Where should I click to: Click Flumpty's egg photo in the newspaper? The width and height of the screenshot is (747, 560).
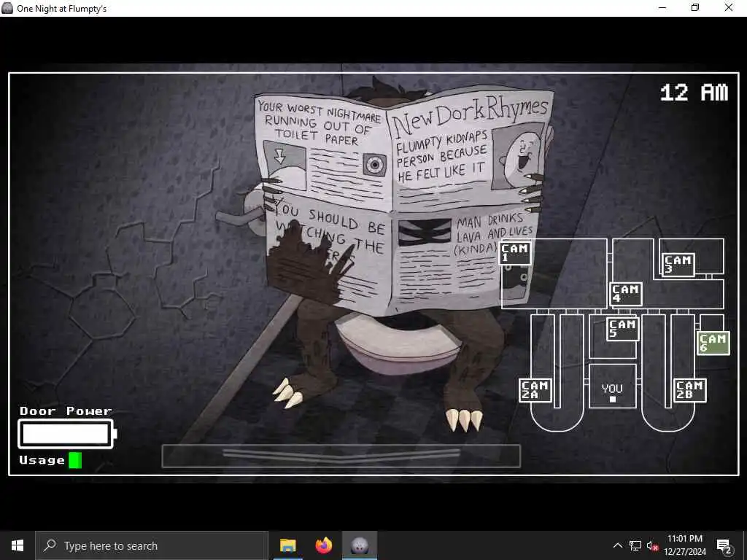518,156
